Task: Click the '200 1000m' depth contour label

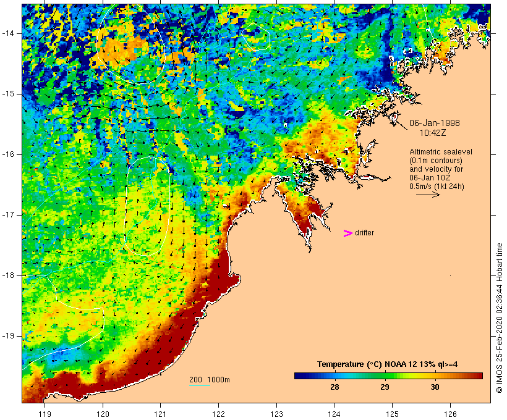Action: [210, 380]
